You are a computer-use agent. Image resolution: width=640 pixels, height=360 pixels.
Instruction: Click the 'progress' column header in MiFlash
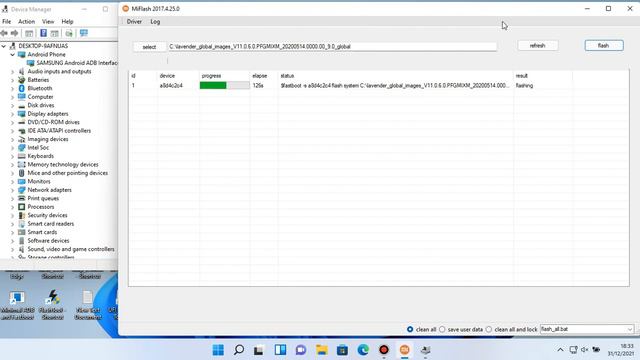tap(211, 76)
